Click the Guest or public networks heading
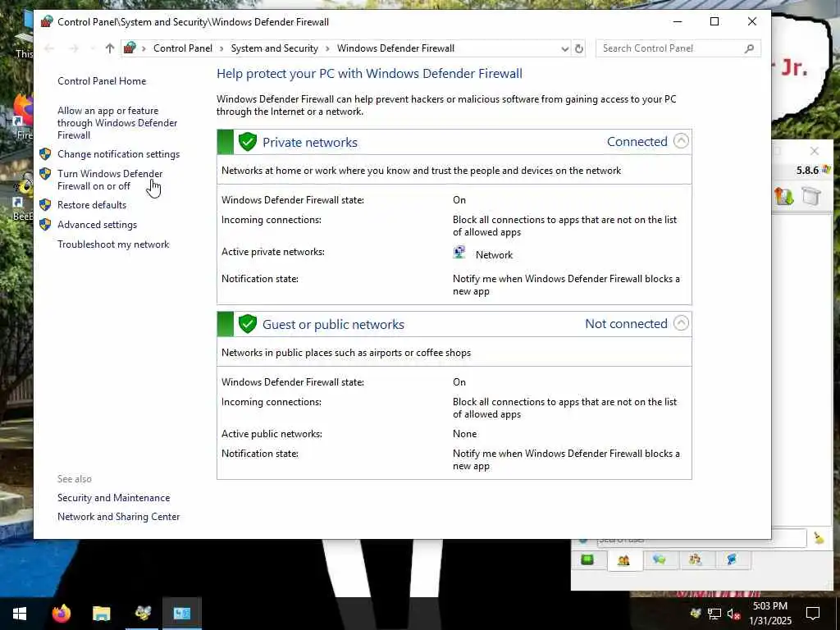 [x=333, y=324]
